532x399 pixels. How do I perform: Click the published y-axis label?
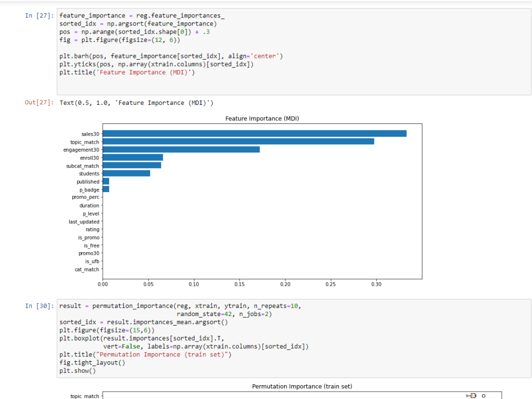click(x=88, y=182)
